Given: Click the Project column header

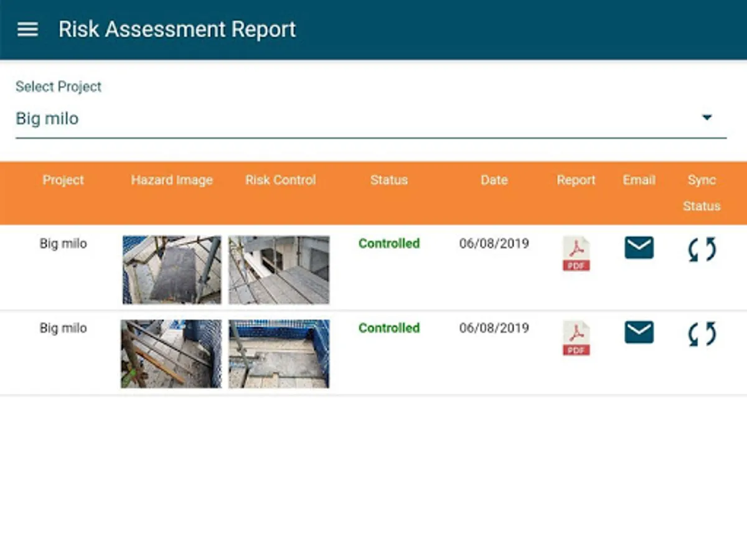Looking at the screenshot, I should coord(63,180).
